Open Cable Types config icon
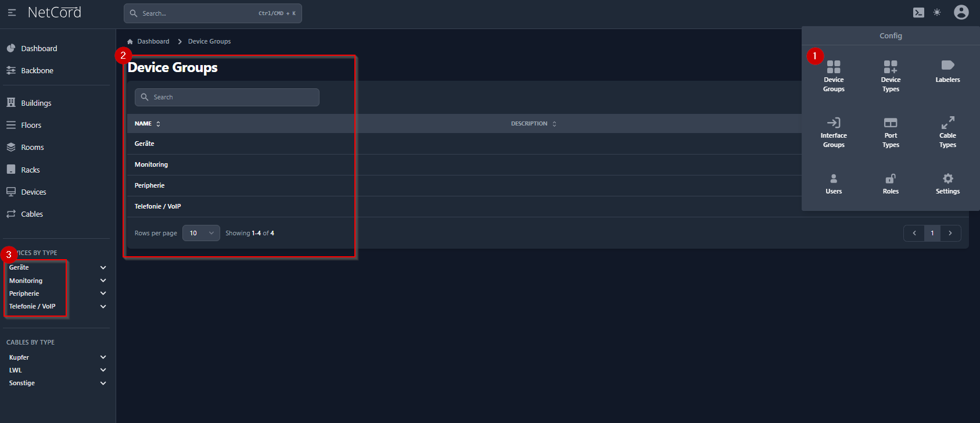 tap(947, 131)
